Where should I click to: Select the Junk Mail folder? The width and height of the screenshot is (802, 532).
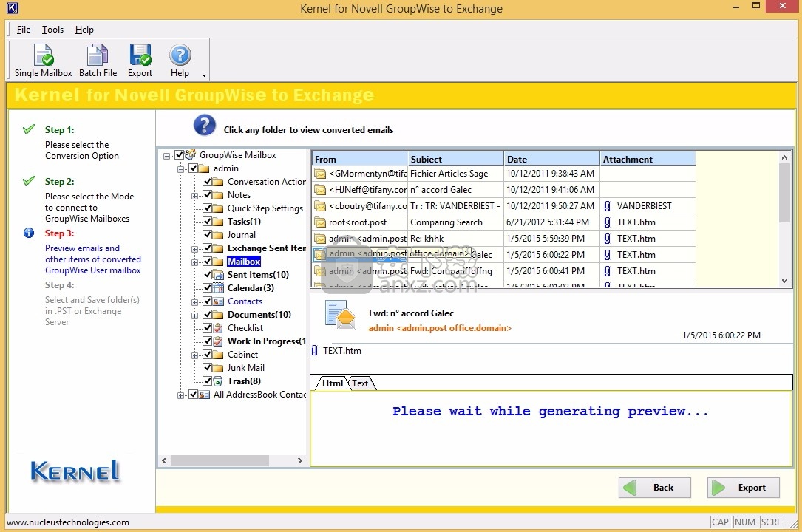pyautogui.click(x=245, y=367)
